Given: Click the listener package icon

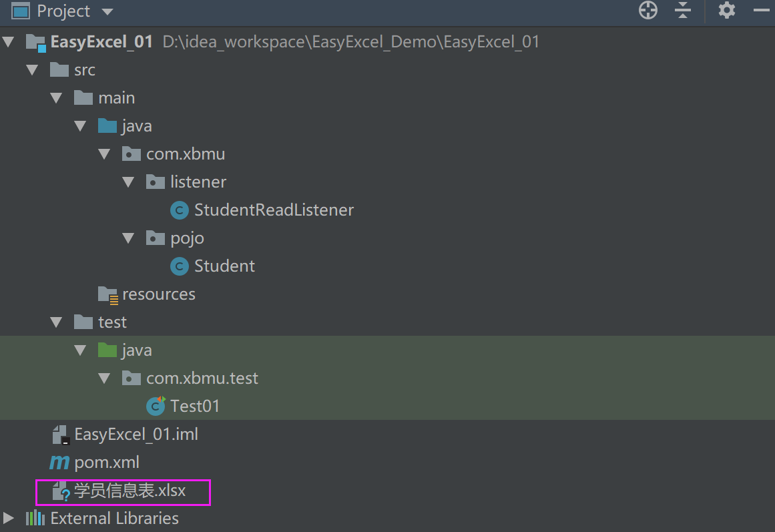Looking at the screenshot, I should click(155, 182).
